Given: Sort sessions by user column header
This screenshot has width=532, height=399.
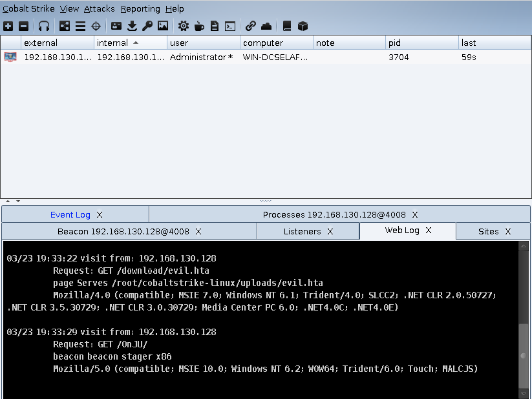Looking at the screenshot, I should pyautogui.click(x=203, y=43).
